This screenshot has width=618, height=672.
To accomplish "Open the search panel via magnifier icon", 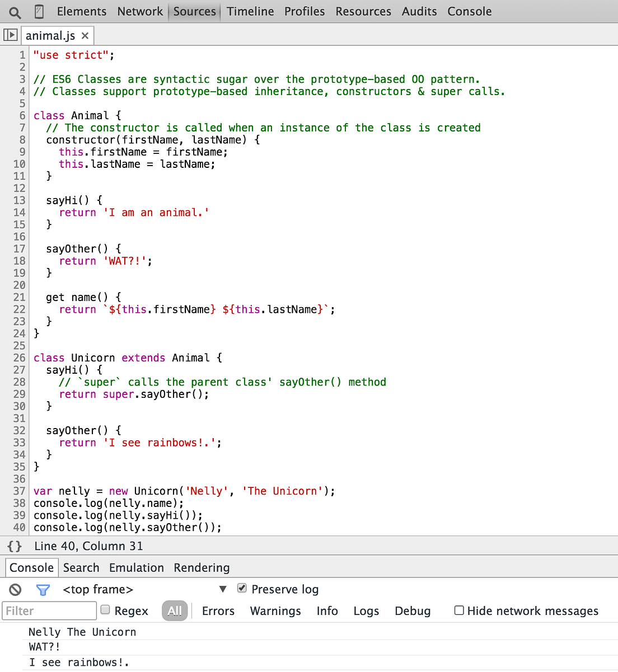I will point(15,11).
